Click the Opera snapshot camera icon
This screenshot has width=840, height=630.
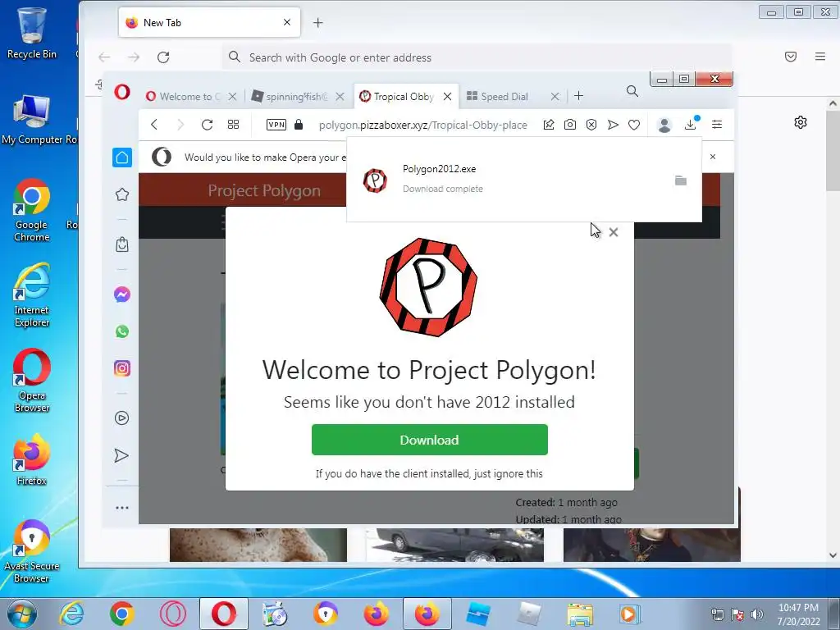pos(570,125)
